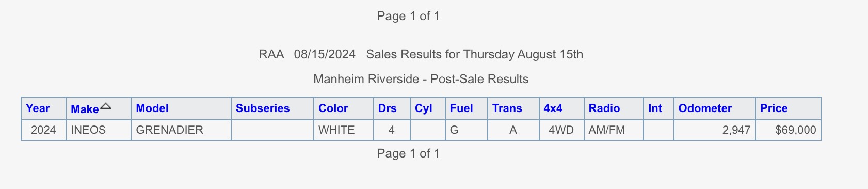This screenshot has width=868, height=189.
Task: Sort results by Model column
Action: [152, 108]
